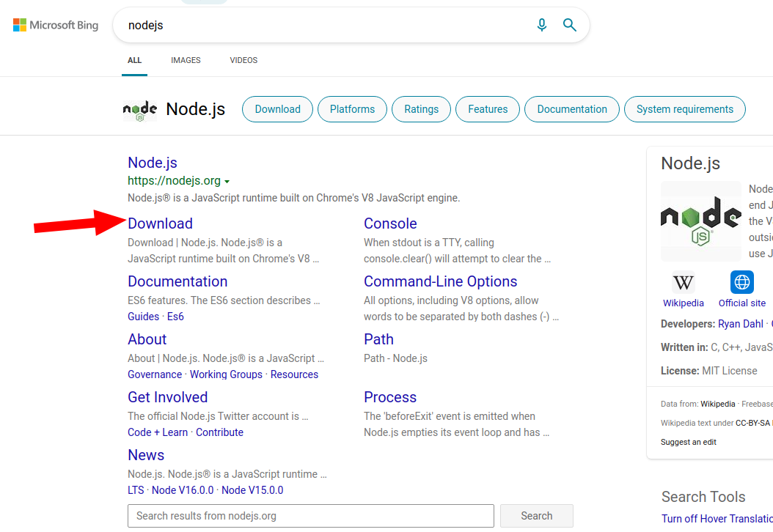Select the Ratings pill button
This screenshot has height=532, width=773.
[421, 109]
